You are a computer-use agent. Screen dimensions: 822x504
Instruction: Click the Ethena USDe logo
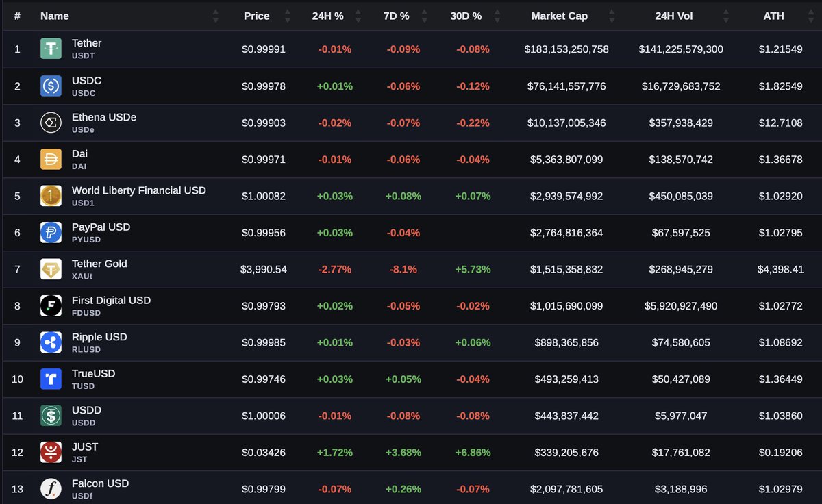51,123
